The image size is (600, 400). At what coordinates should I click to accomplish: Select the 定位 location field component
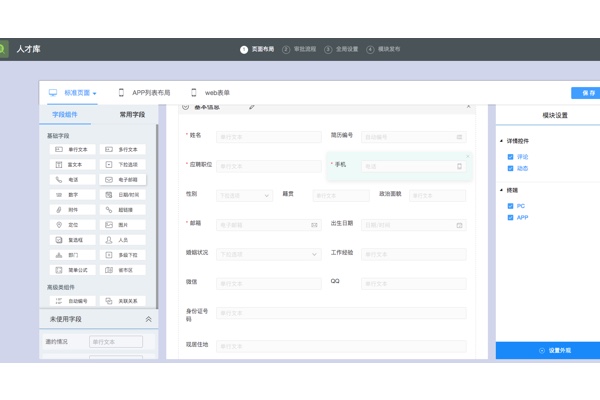point(73,225)
